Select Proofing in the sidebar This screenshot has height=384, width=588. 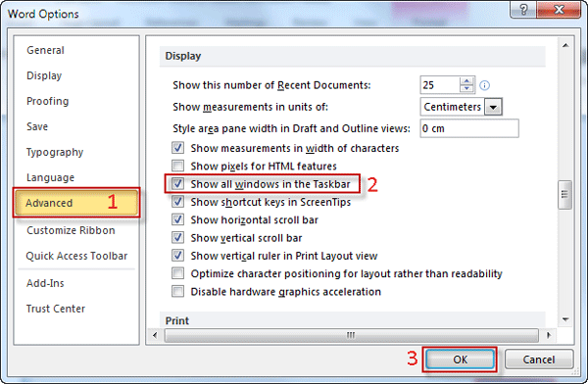coord(48,101)
